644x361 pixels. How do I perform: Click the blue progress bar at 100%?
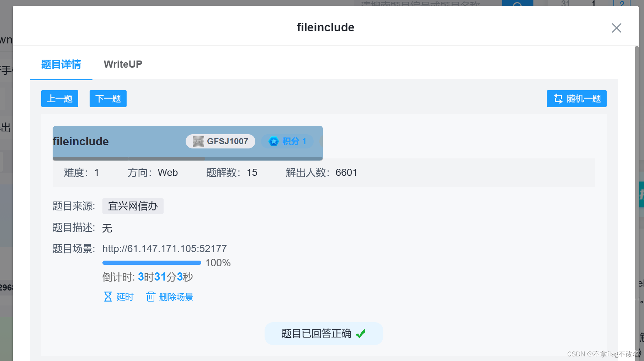point(151,262)
